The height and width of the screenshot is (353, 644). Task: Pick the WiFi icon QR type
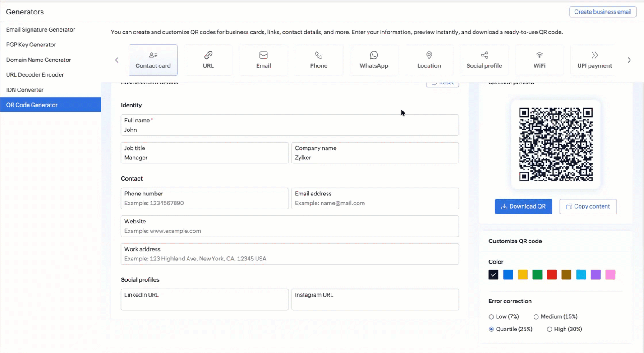tap(539, 60)
